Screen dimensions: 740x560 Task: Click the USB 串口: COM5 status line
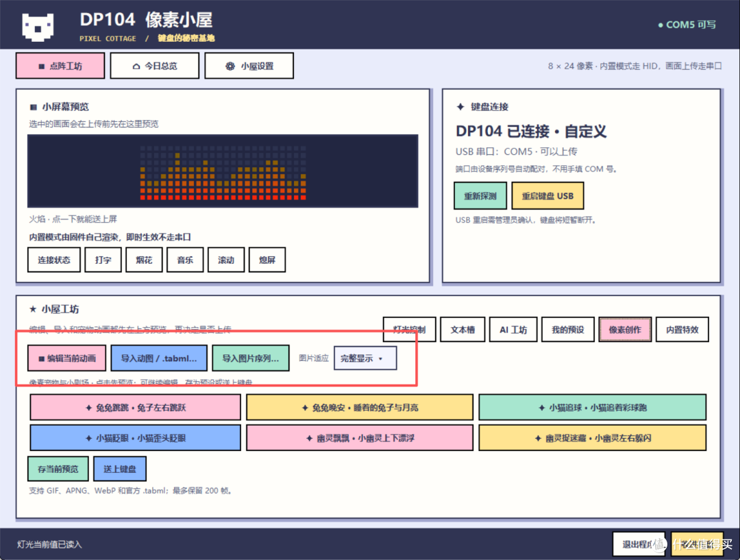(517, 151)
